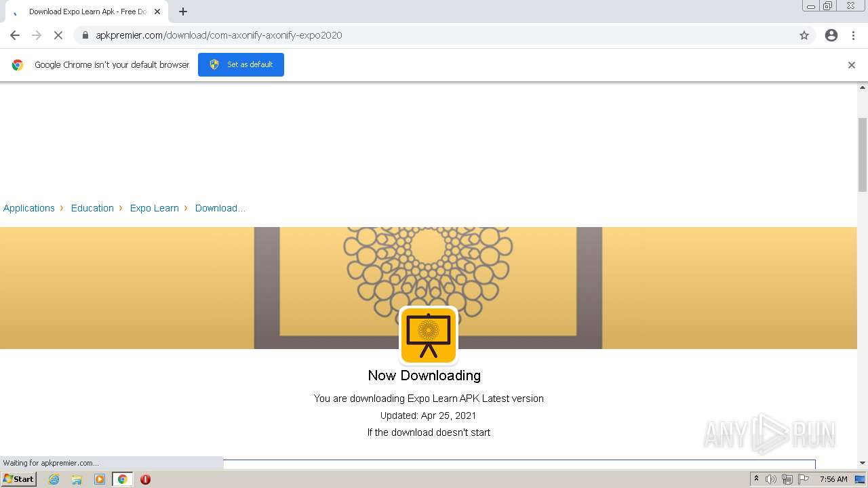This screenshot has width=868, height=488.
Task: Open the network tray icon
Action: tap(787, 479)
